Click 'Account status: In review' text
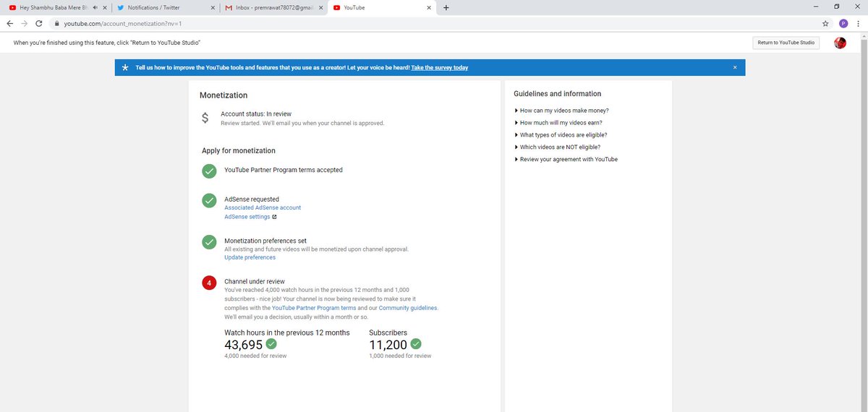 (256, 114)
